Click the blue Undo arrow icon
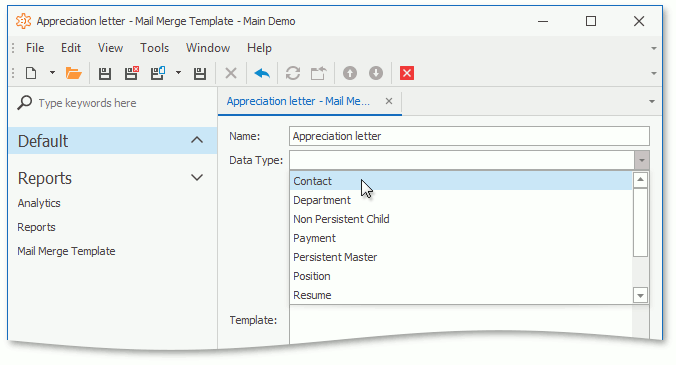The width and height of the screenshot is (676, 365). point(262,73)
